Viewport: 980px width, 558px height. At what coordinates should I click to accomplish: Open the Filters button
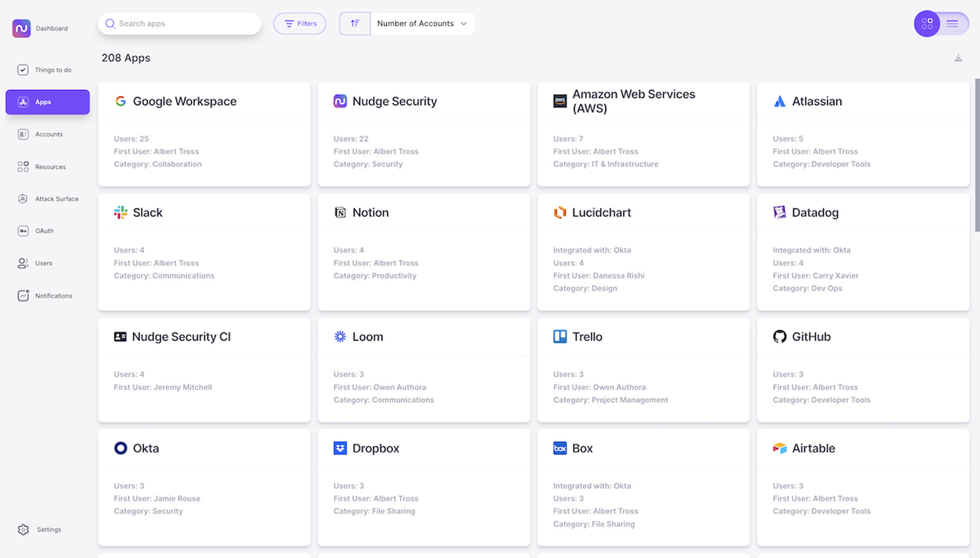pos(300,24)
